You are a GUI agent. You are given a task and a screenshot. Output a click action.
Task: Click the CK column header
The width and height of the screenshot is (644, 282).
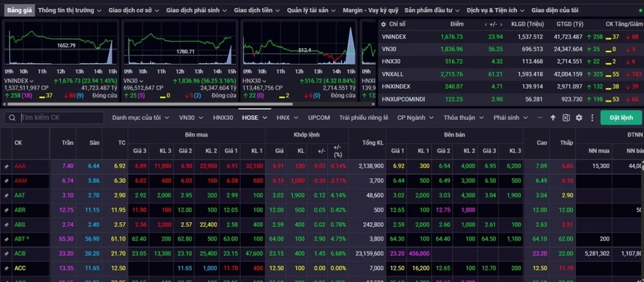[18, 143]
